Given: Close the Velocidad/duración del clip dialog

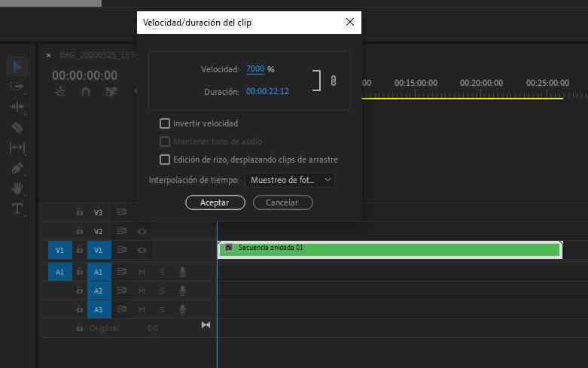Looking at the screenshot, I should (x=349, y=22).
